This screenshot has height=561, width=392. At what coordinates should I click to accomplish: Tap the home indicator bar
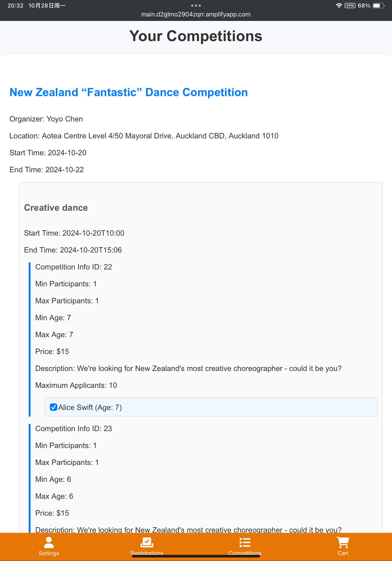pos(196,556)
